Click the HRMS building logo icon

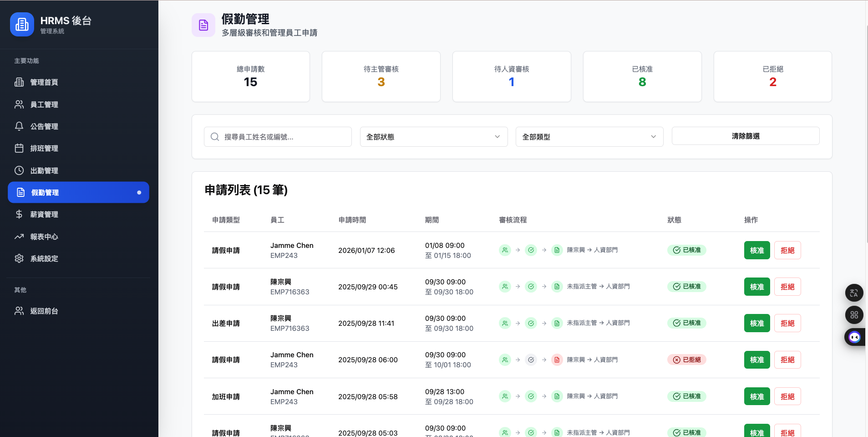pyautogui.click(x=22, y=24)
